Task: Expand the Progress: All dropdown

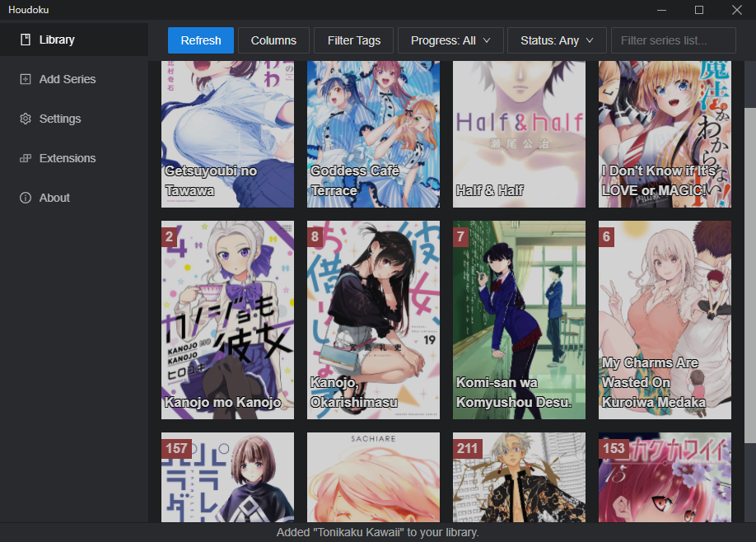Action: [450, 40]
